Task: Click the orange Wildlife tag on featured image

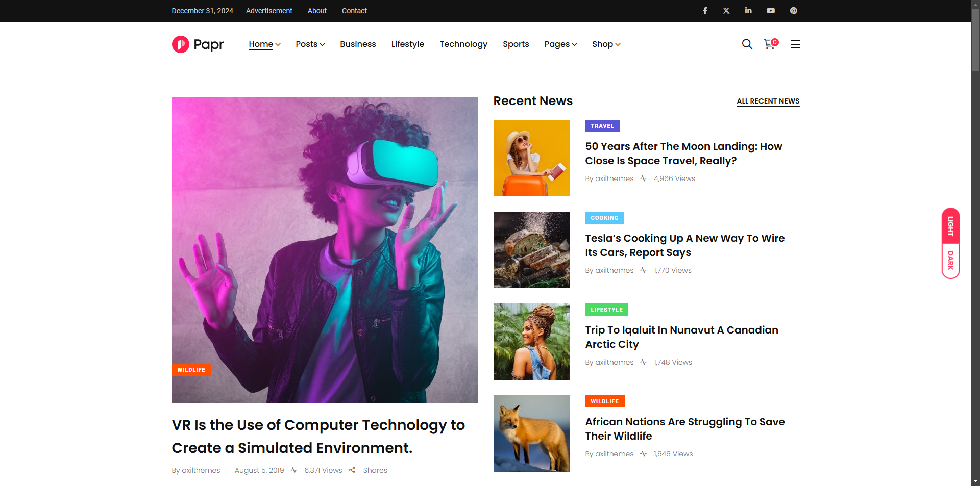Action: click(191, 370)
